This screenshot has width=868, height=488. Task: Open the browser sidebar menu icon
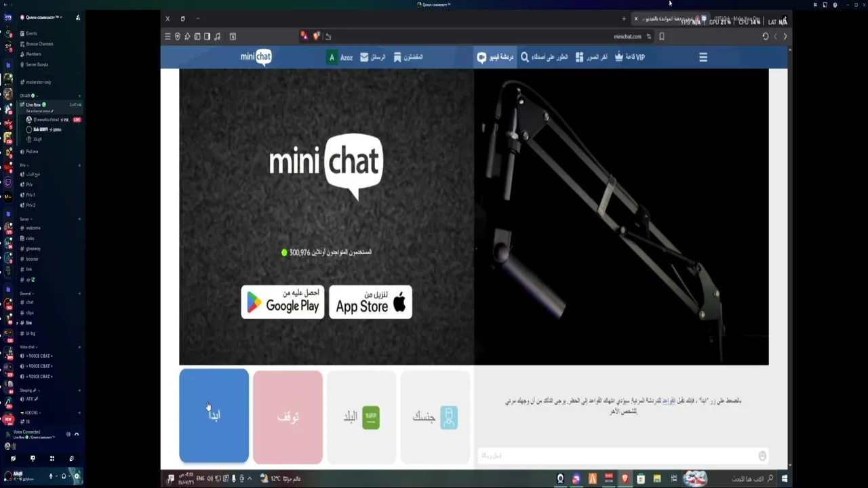click(x=167, y=37)
